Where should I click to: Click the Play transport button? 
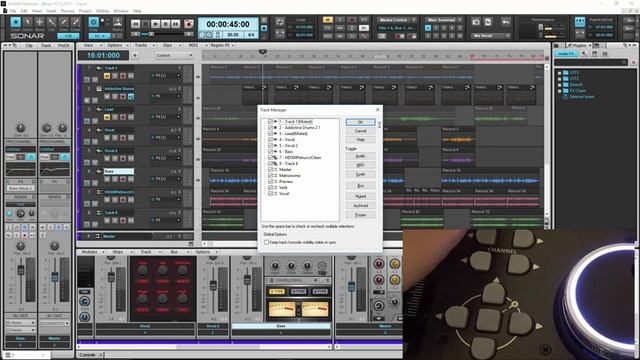tap(156, 24)
